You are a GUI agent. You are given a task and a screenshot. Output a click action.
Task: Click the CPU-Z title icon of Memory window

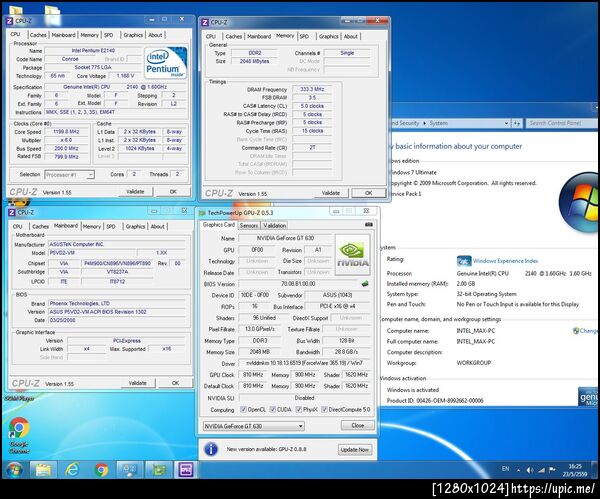[x=205, y=23]
